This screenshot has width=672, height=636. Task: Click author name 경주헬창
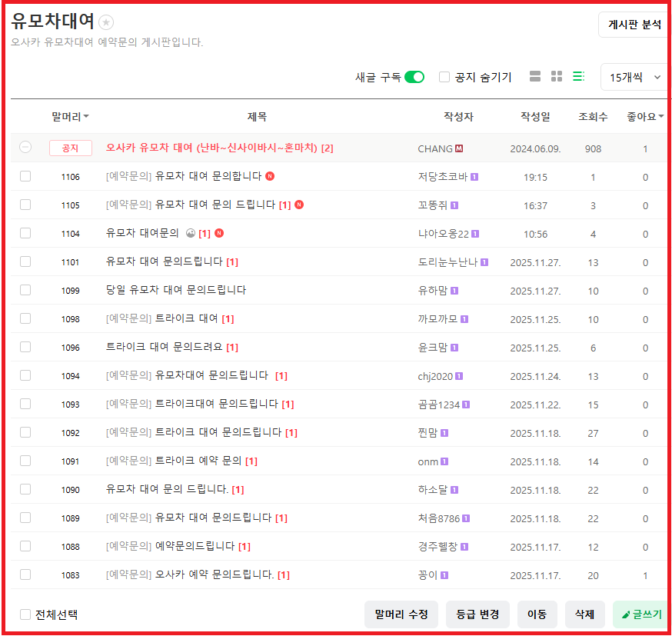tap(437, 547)
